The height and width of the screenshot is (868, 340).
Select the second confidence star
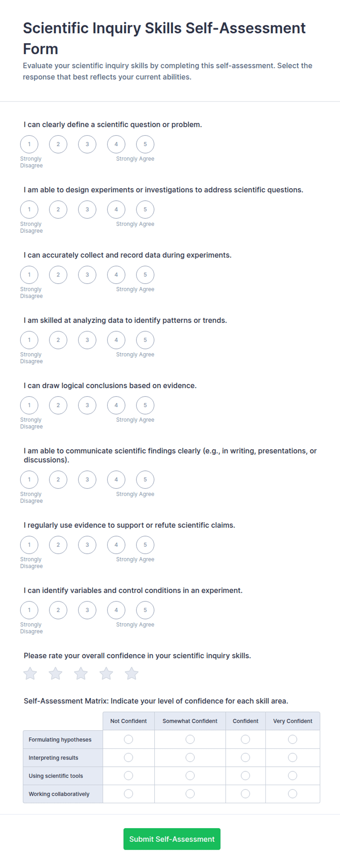56,673
